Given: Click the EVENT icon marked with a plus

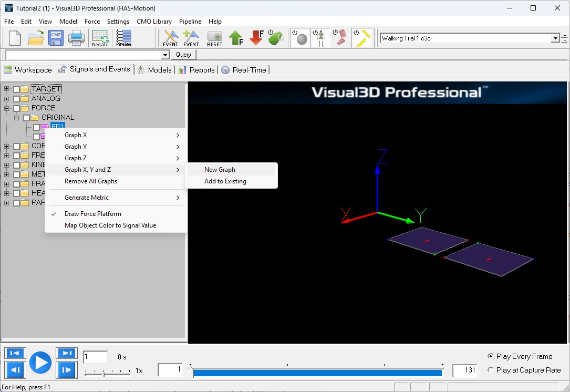Looking at the screenshot, I should coord(191,38).
